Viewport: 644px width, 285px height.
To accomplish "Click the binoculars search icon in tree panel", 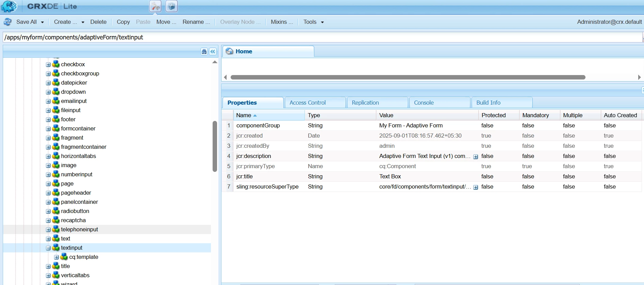I will point(204,52).
